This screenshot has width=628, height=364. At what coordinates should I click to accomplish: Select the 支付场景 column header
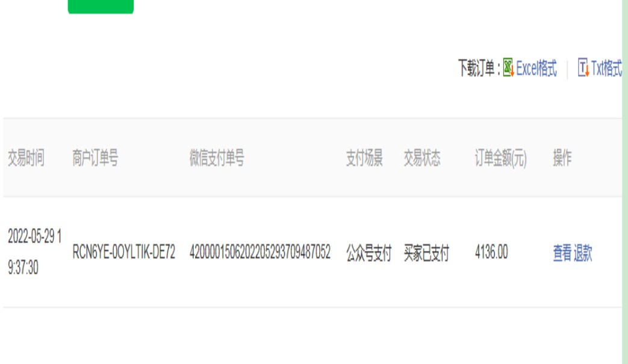tap(364, 158)
